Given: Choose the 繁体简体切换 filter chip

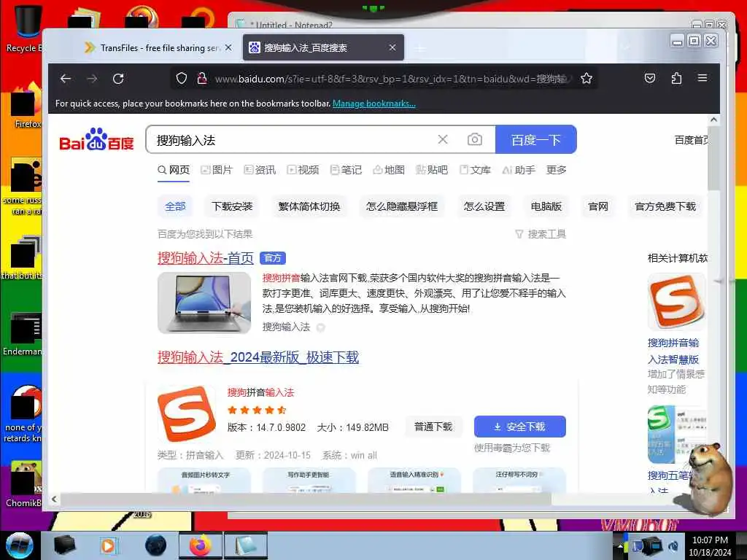Looking at the screenshot, I should [309, 206].
